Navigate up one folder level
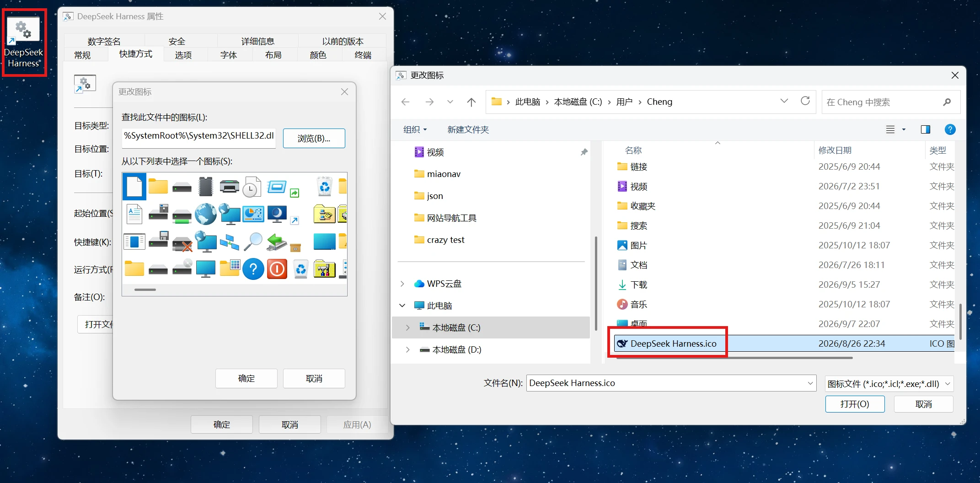This screenshot has width=980, height=483. click(x=471, y=102)
